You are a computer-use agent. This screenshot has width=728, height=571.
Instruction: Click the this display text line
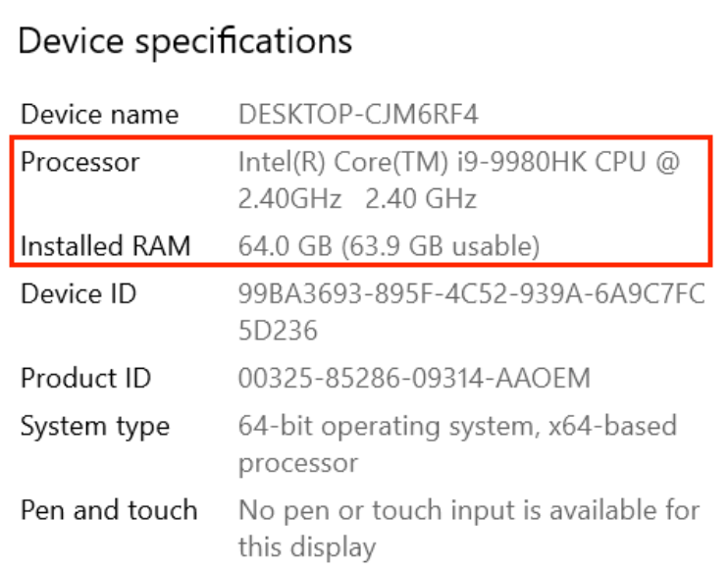(307, 547)
